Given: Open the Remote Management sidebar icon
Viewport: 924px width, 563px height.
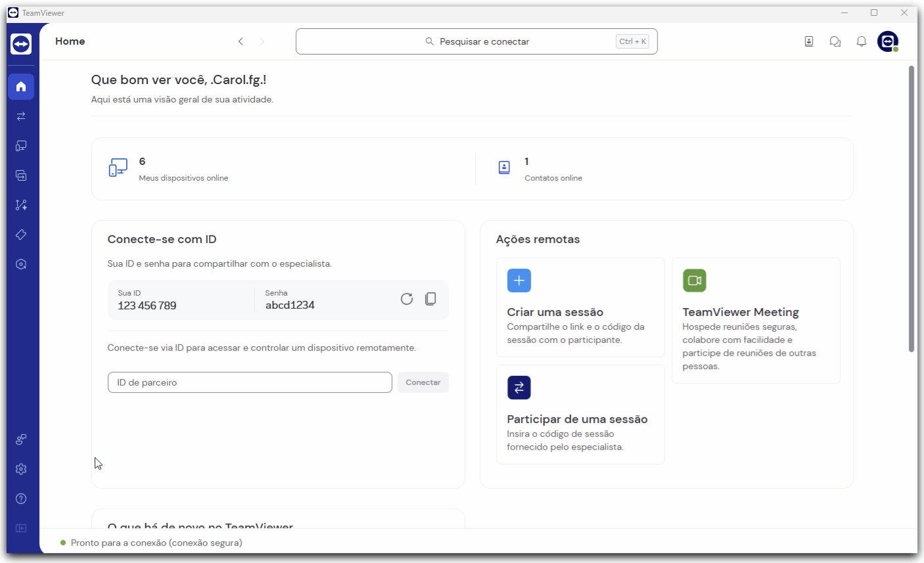Looking at the screenshot, I should click(x=21, y=175).
